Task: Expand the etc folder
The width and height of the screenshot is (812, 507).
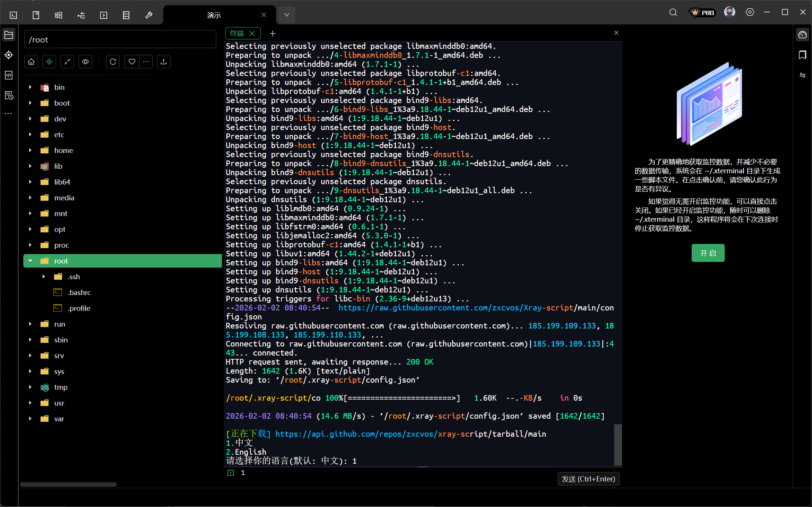Action: click(30, 135)
